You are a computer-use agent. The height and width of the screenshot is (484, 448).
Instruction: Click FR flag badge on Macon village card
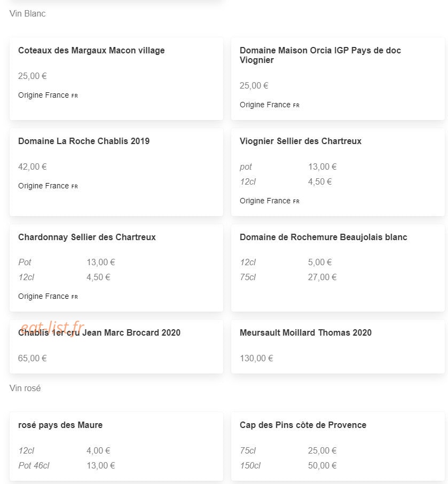[74, 96]
